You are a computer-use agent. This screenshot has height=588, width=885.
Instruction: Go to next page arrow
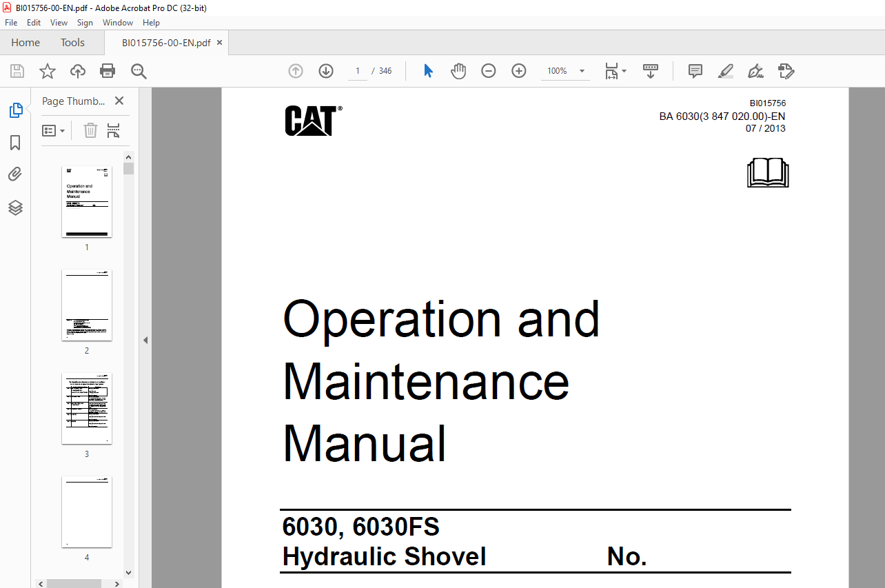[x=326, y=71]
